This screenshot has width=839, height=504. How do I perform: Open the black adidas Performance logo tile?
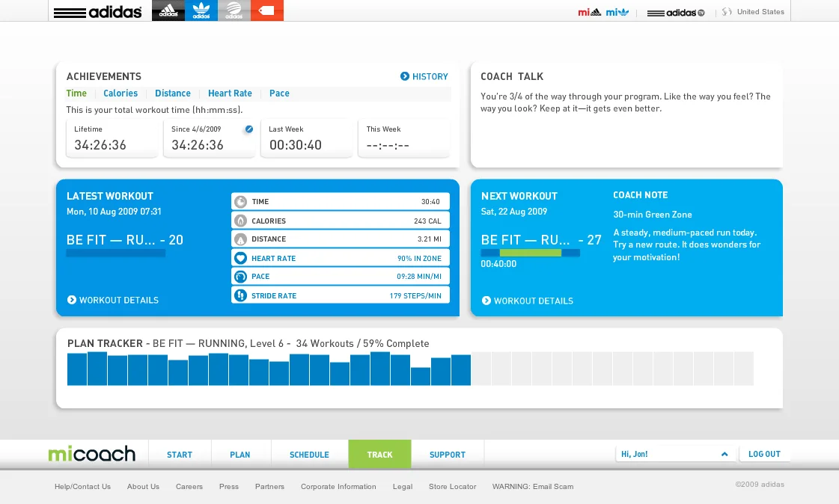pos(168,10)
